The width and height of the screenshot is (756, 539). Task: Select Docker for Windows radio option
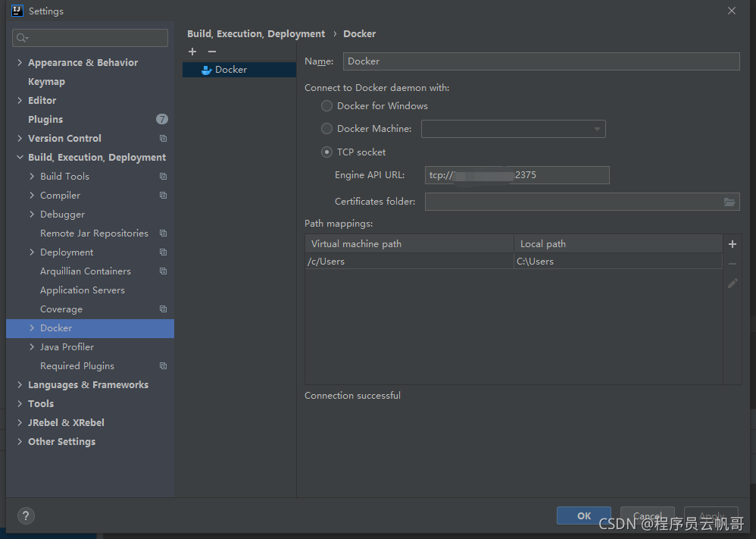click(327, 105)
